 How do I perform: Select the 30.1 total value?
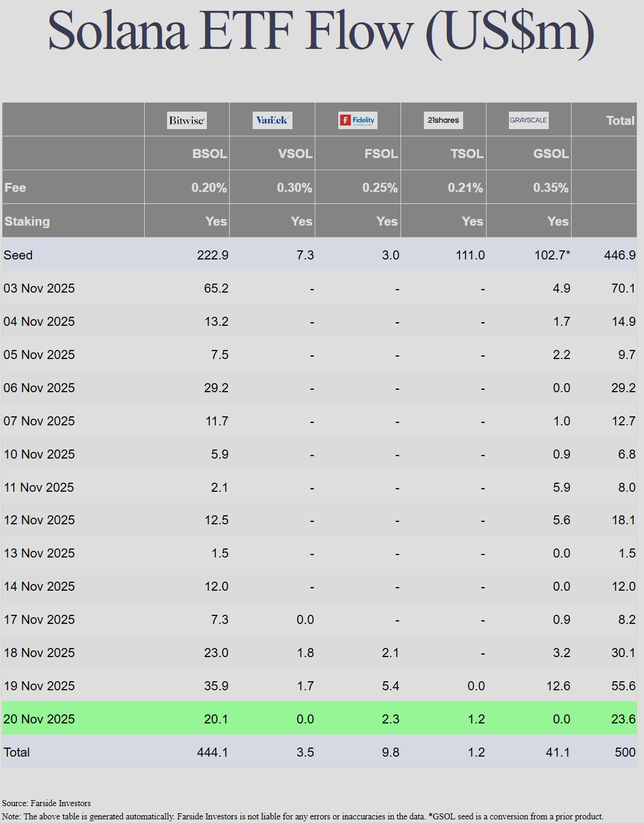[x=623, y=653]
